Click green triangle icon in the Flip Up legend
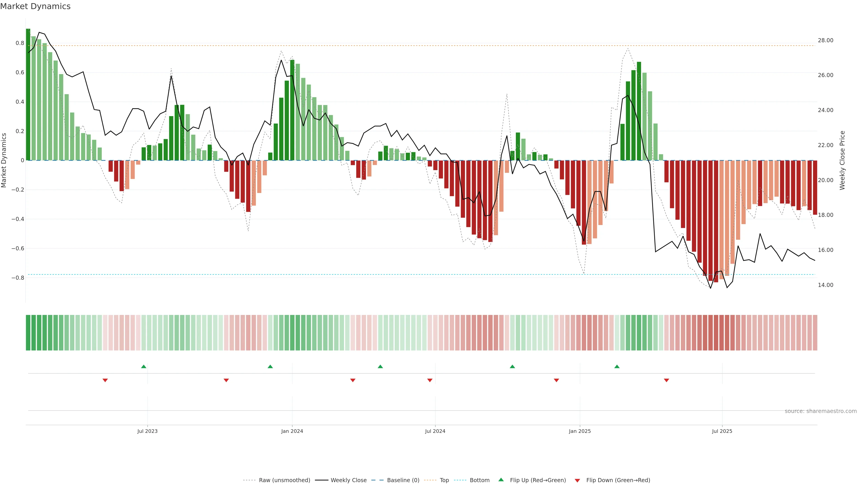Image resolution: width=868 pixels, height=488 pixels. (x=501, y=480)
